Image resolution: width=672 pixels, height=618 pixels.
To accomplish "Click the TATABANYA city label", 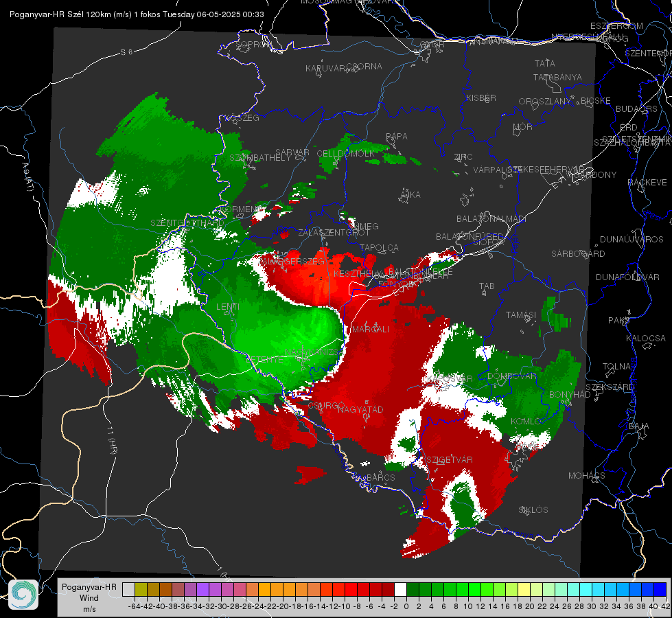I will [557, 77].
